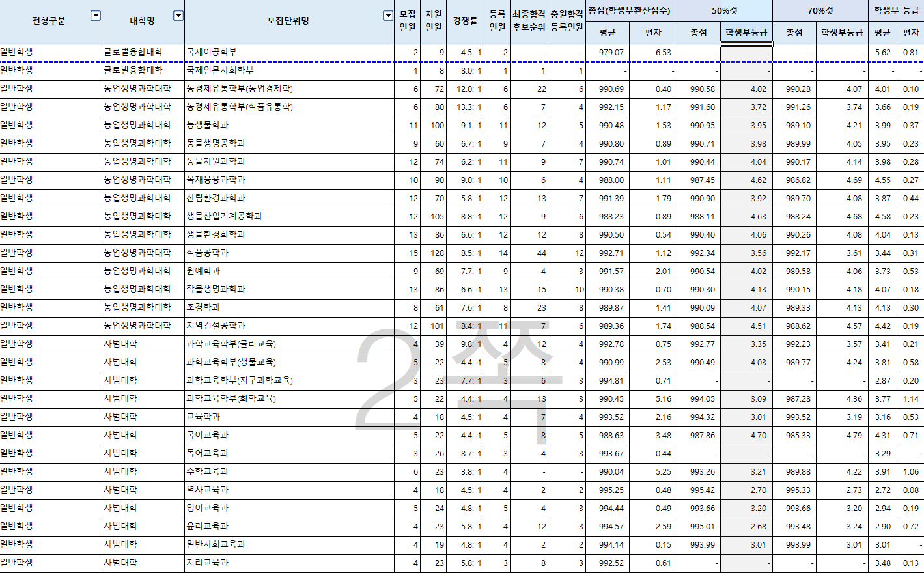Select the 일반사회교육과 cell

(x=289, y=544)
